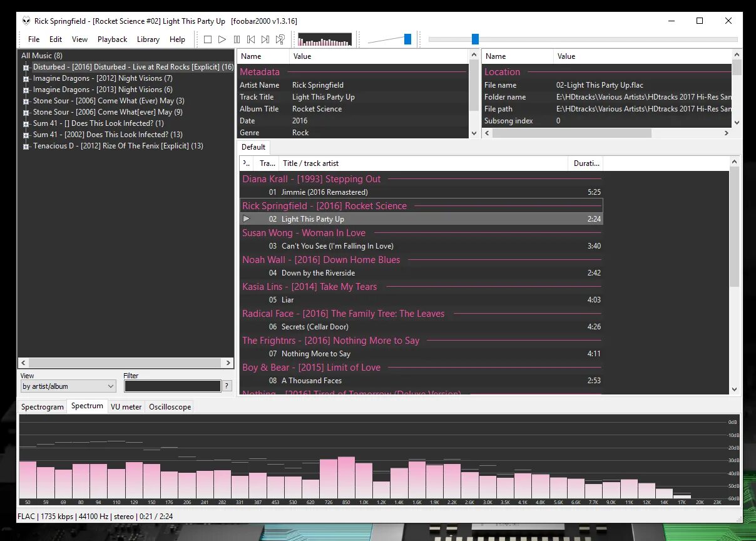
Task: Sort by the Title / track artist column
Action: click(x=424, y=163)
